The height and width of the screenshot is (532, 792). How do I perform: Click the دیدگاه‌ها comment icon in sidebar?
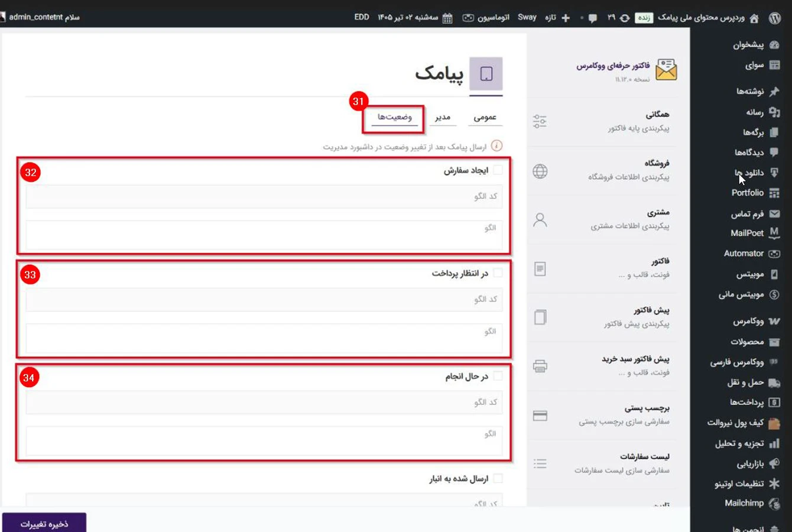coord(774,152)
